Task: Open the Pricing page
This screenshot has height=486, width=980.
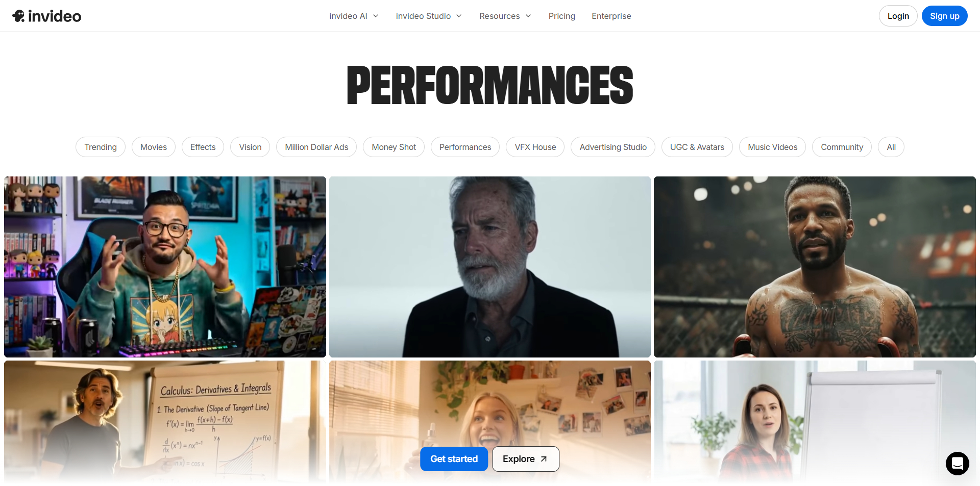Action: 561,16
